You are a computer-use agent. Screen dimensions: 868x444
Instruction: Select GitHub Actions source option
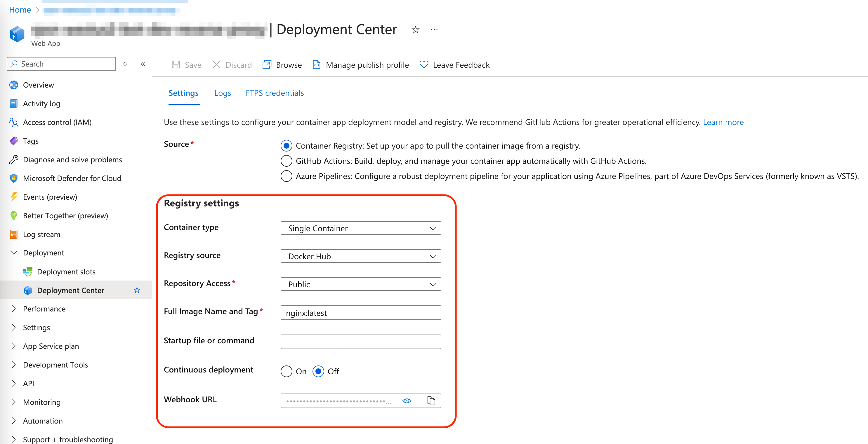coord(287,161)
